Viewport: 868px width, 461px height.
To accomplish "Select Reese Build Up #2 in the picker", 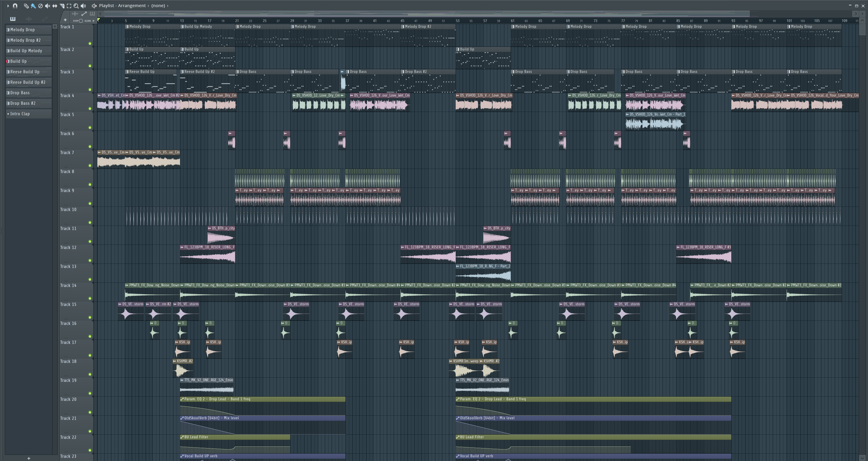I will (x=29, y=82).
